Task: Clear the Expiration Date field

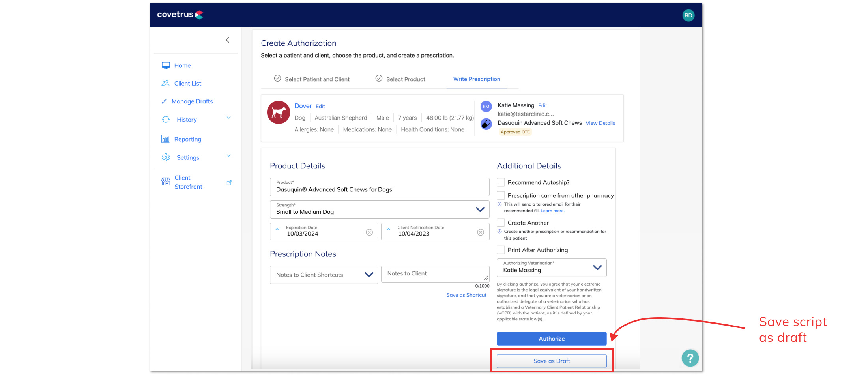Action: tap(369, 232)
